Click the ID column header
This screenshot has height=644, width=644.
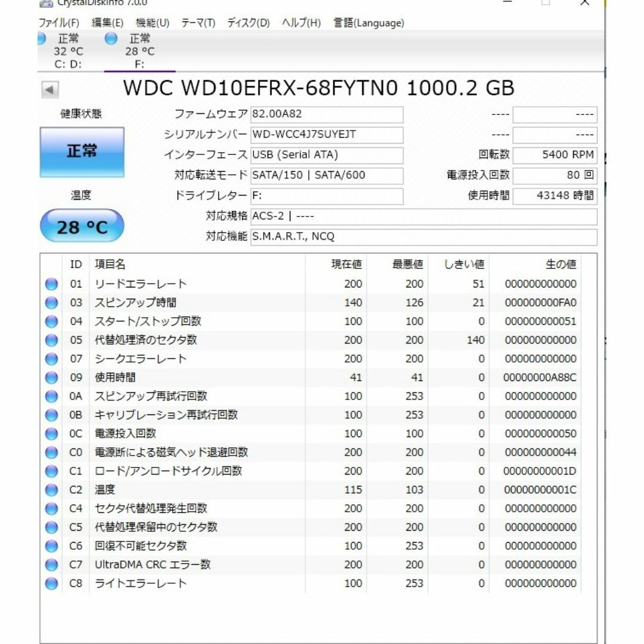[x=76, y=265]
